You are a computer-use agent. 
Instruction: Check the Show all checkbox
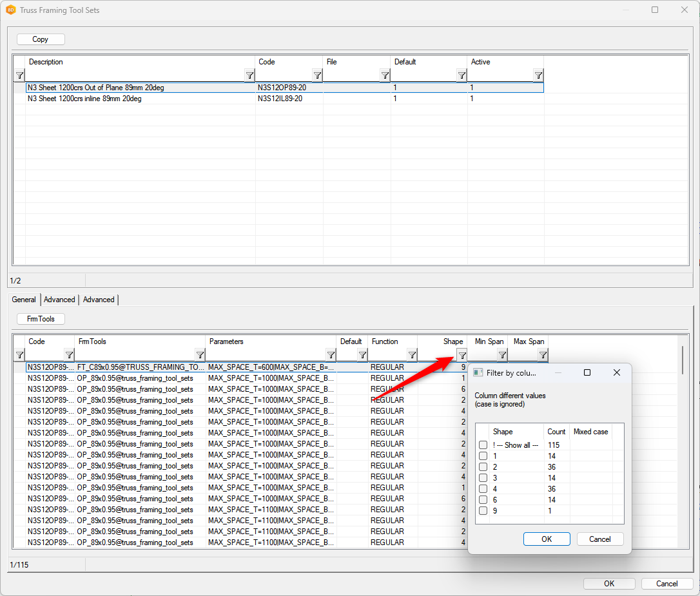pos(483,445)
